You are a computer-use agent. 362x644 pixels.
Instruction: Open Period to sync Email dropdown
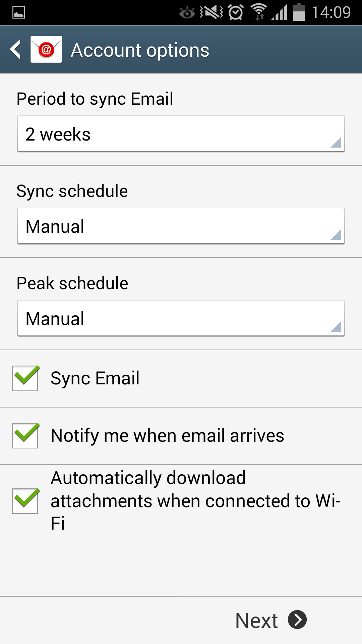pos(181,134)
